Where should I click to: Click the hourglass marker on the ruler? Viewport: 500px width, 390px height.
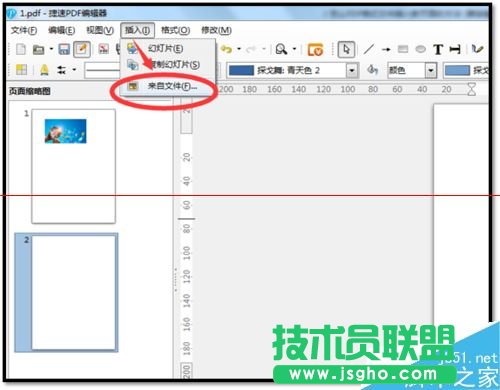coord(471,89)
